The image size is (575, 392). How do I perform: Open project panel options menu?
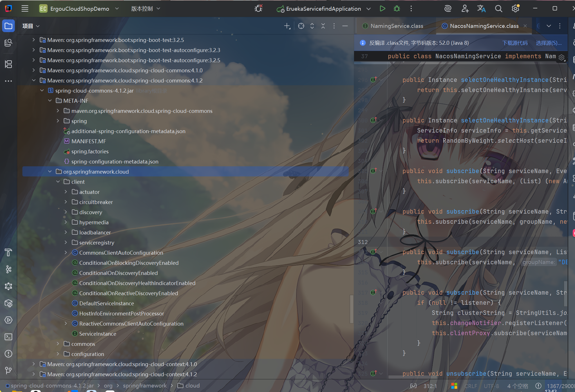[x=334, y=26]
